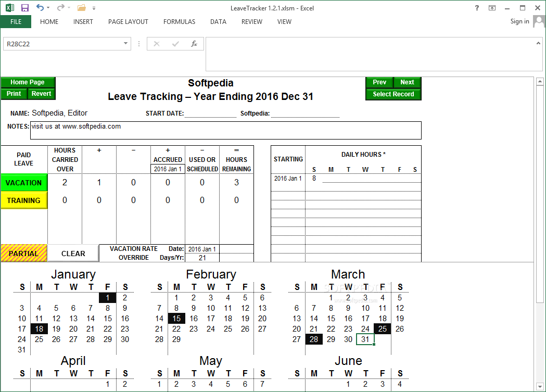
Task: Open Customize Quick Access Toolbar dropdown
Action: [94, 8]
